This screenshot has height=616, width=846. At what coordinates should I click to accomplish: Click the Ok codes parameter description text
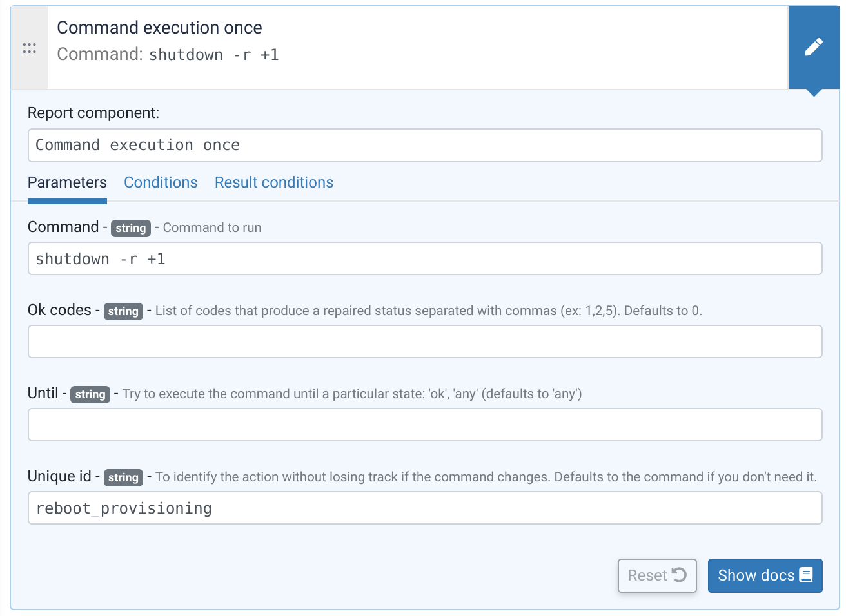click(428, 311)
